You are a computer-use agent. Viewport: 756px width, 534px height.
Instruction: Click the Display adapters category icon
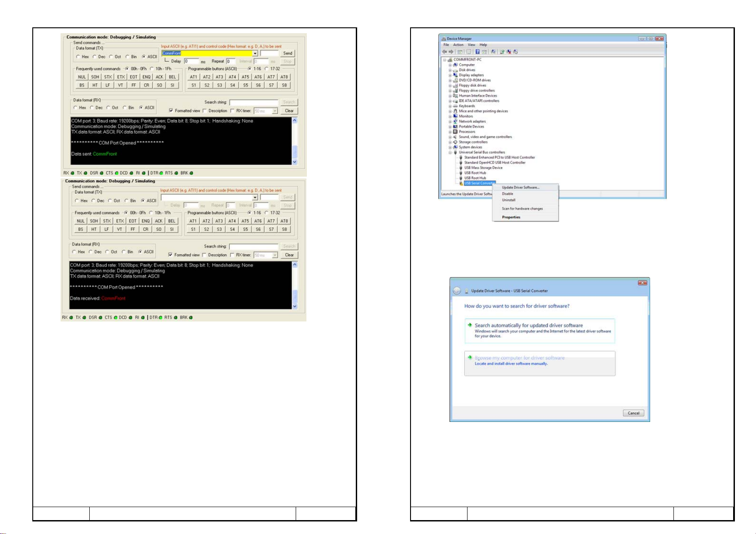click(x=455, y=75)
